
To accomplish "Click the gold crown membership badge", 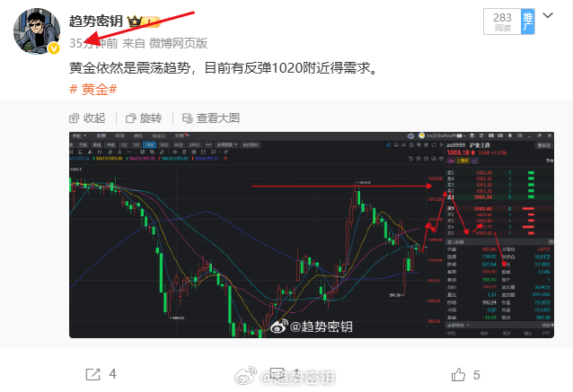I will click(x=135, y=22).
